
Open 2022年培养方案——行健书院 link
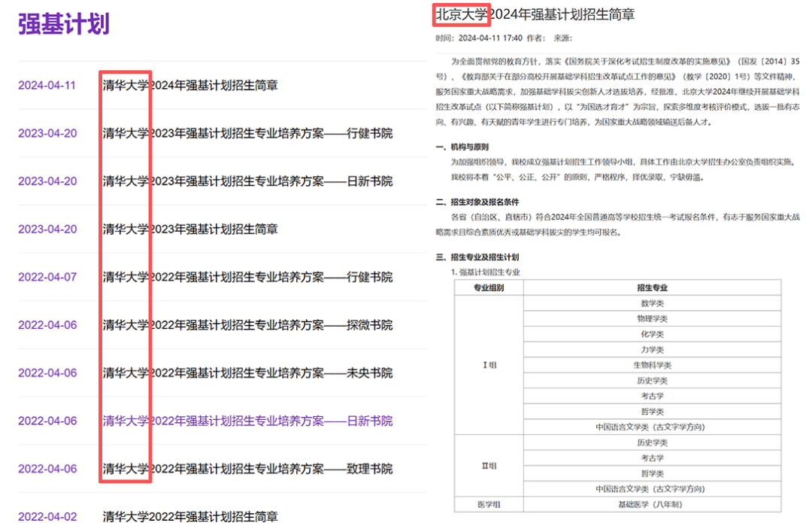247,277
